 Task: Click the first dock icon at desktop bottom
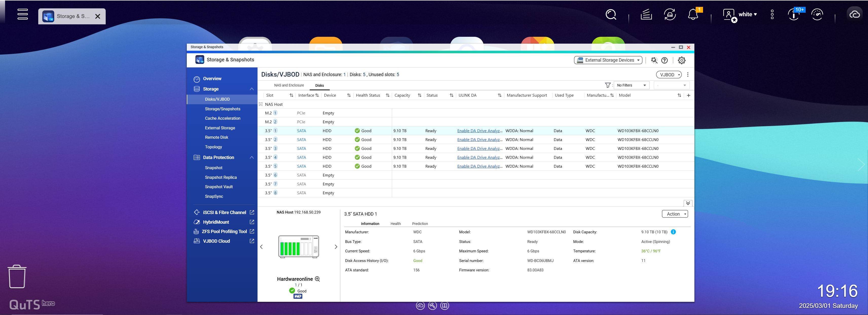(x=420, y=306)
